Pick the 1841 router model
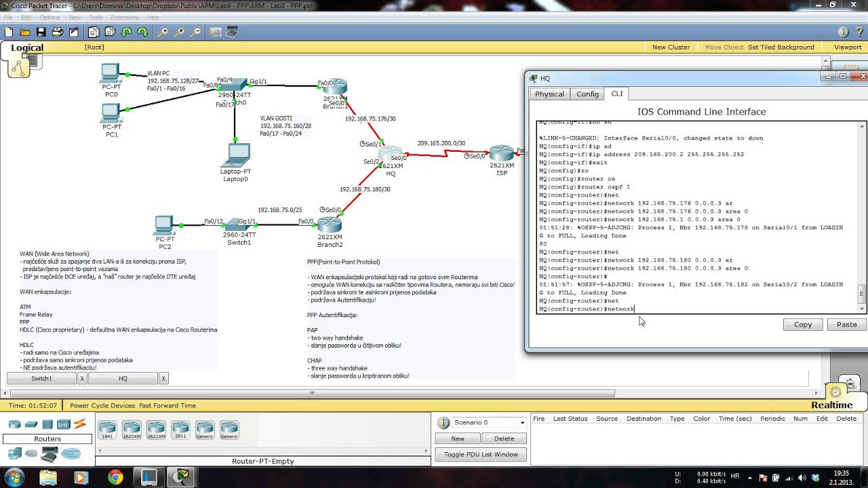Image resolution: width=868 pixels, height=488 pixels. (107, 430)
